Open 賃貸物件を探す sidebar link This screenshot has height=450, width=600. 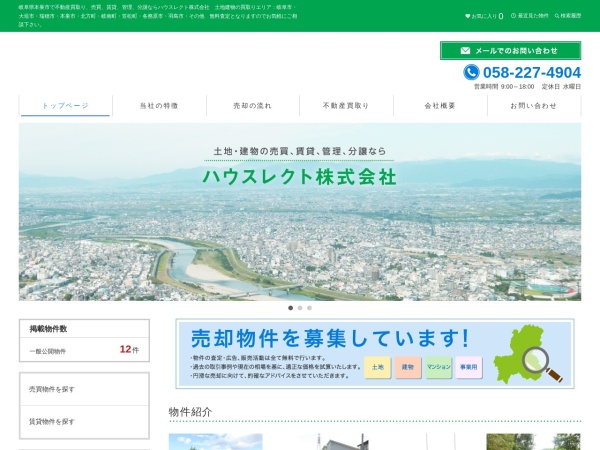click(x=84, y=422)
